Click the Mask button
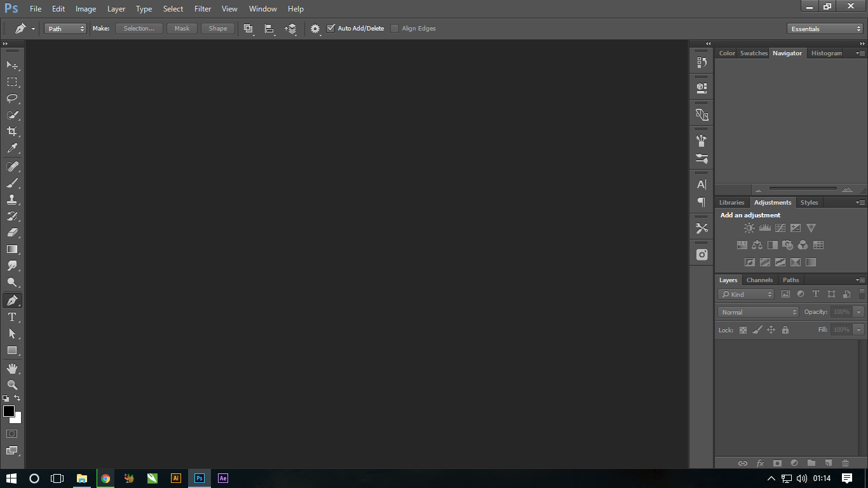 tap(182, 29)
